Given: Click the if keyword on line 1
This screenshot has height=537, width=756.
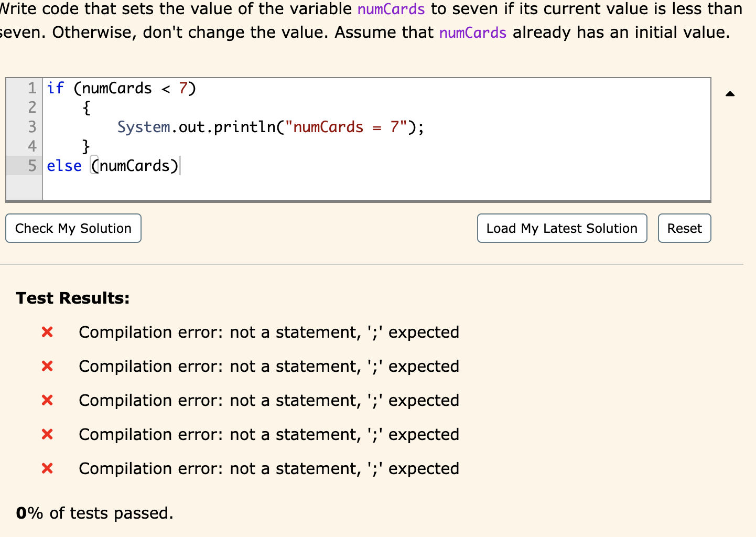Looking at the screenshot, I should point(55,88).
